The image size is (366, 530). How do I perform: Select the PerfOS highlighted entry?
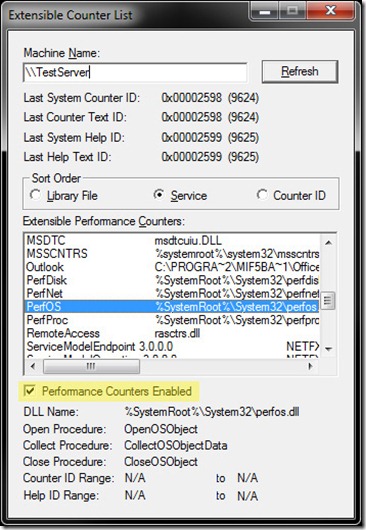[172, 306]
